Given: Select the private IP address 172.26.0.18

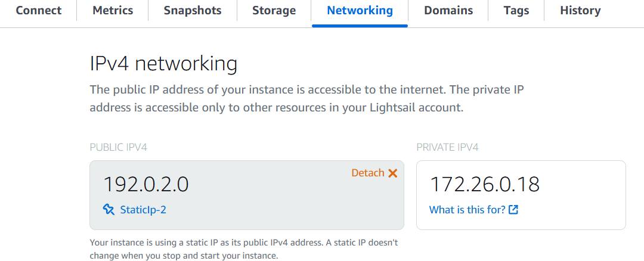Looking at the screenshot, I should click(x=485, y=184).
